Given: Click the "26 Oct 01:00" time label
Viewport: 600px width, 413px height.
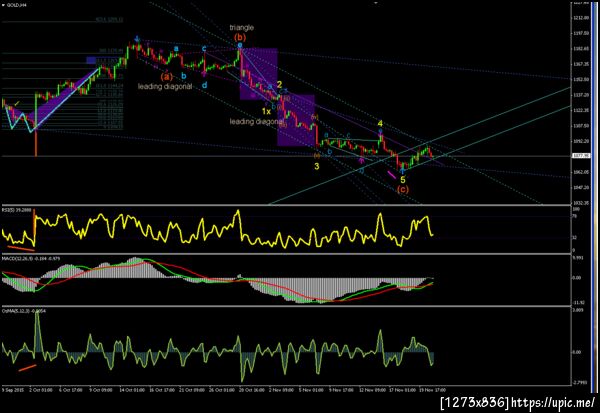Looking at the screenshot, I should [222, 390].
